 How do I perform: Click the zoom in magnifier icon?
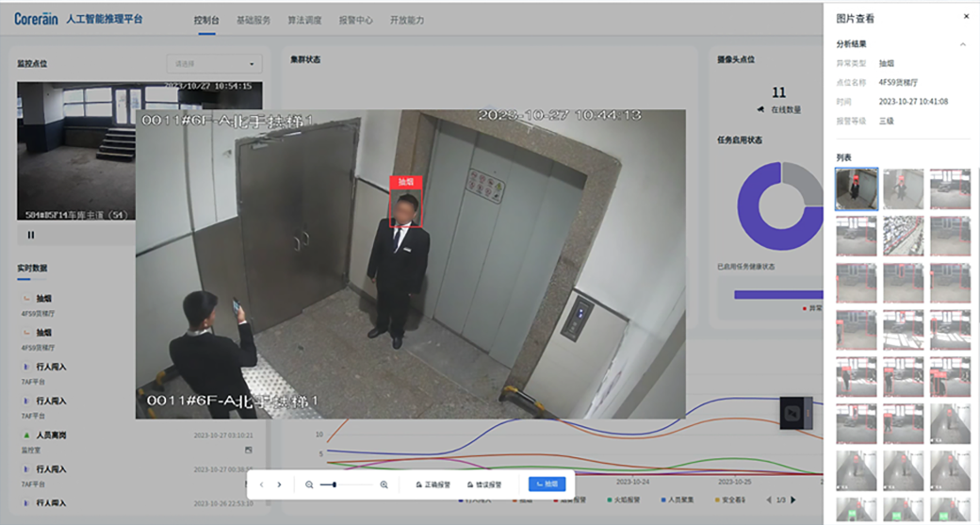384,484
